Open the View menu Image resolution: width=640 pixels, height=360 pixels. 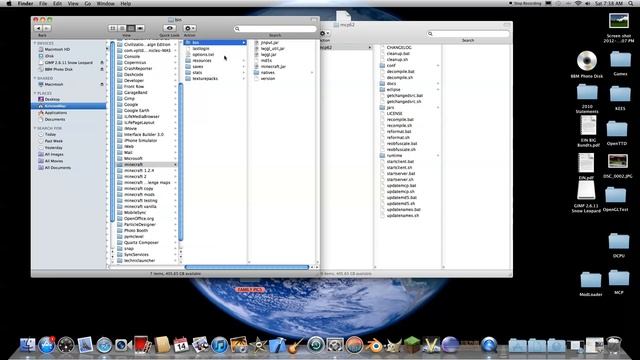click(73, 3)
